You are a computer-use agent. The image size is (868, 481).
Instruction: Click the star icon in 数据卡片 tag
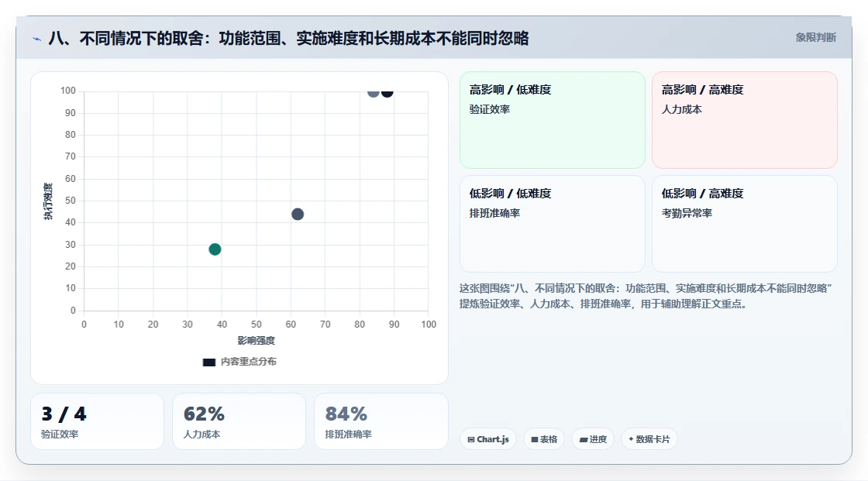click(x=631, y=439)
